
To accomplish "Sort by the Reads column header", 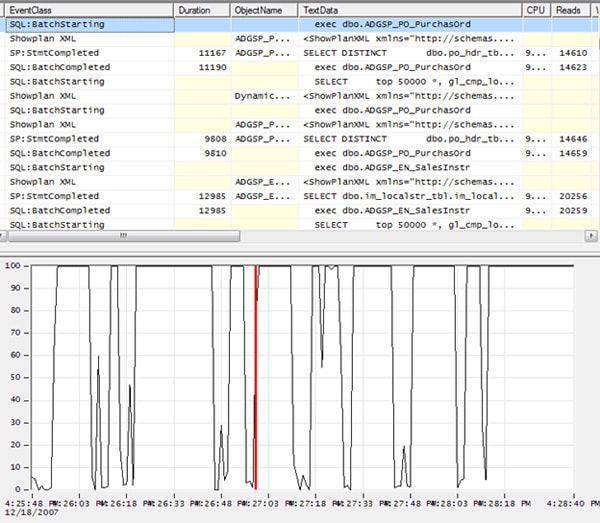I will point(570,10).
